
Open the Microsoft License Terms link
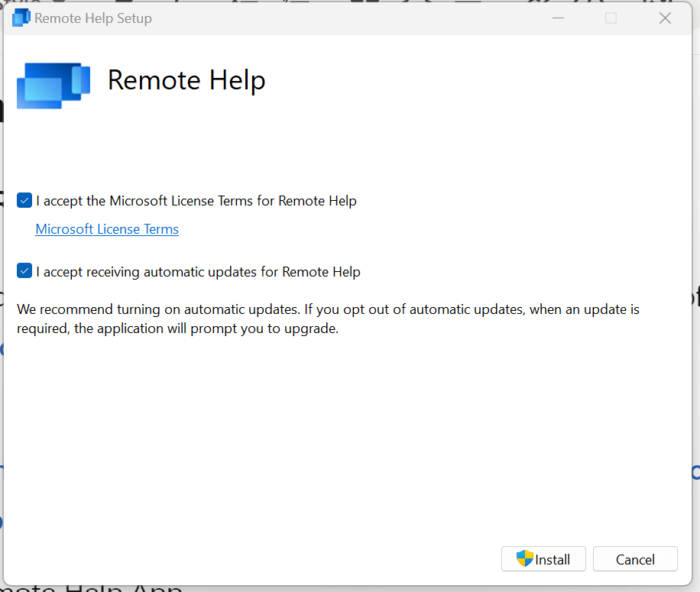click(x=107, y=229)
